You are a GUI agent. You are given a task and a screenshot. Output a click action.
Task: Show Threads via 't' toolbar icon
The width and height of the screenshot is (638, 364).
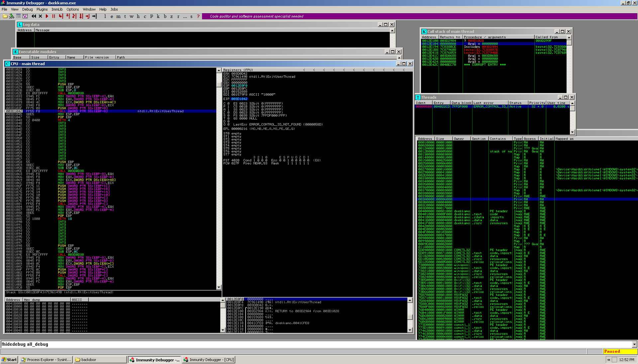[125, 16]
